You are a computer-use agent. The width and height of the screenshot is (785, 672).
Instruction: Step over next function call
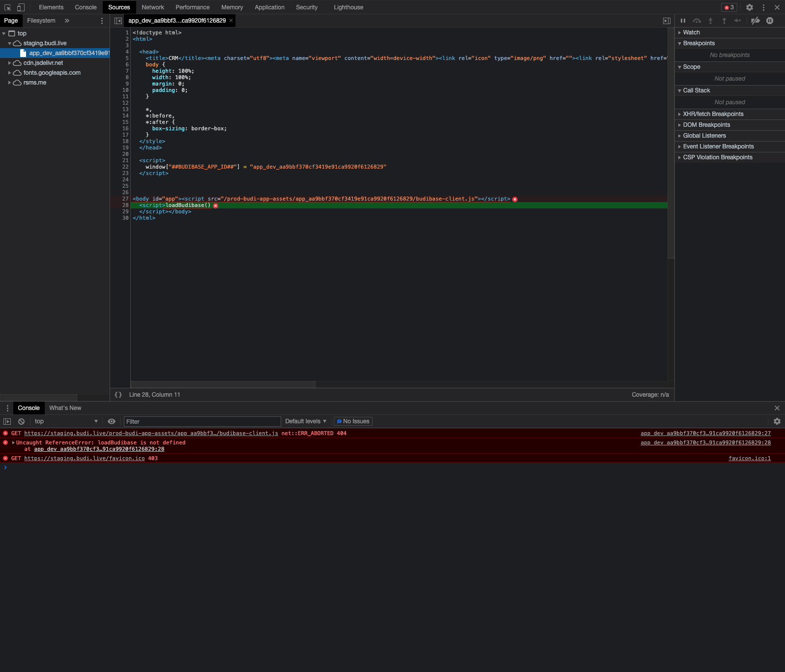click(x=697, y=21)
